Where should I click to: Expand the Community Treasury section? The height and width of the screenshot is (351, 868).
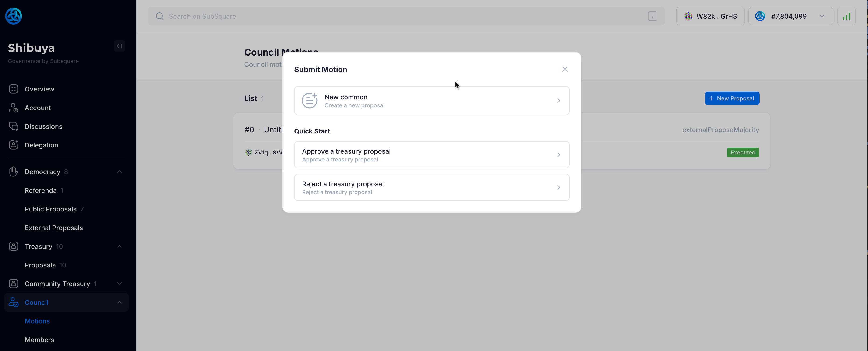(x=119, y=284)
